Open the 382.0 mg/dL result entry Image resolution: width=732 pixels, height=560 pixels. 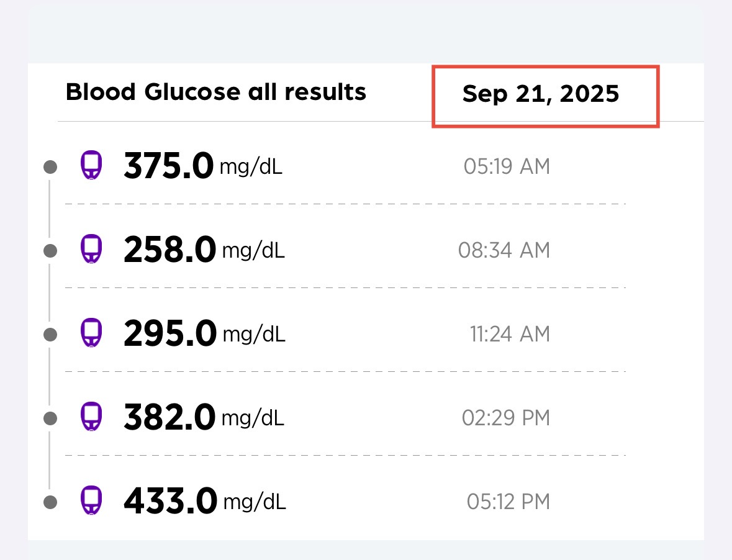[204, 417]
